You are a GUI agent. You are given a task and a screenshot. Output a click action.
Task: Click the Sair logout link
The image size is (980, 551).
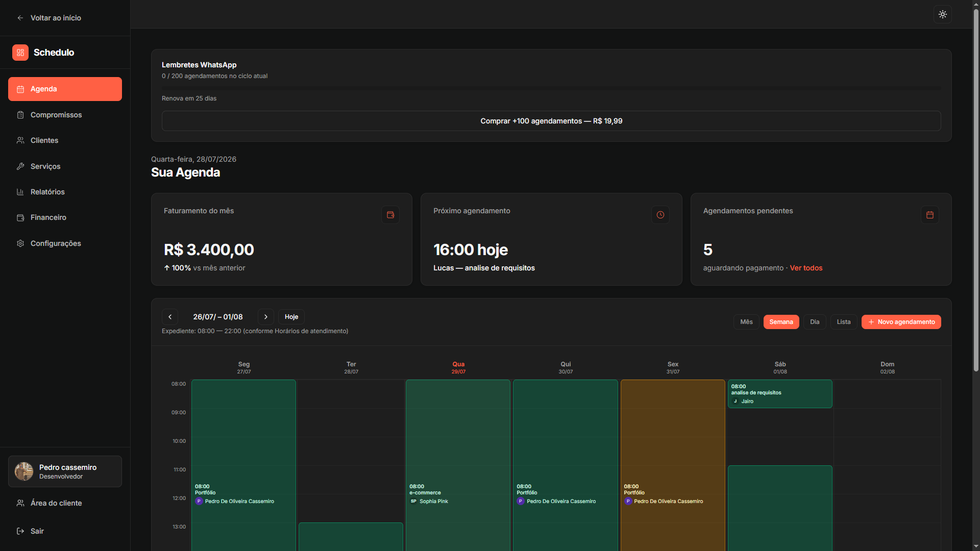(65, 531)
